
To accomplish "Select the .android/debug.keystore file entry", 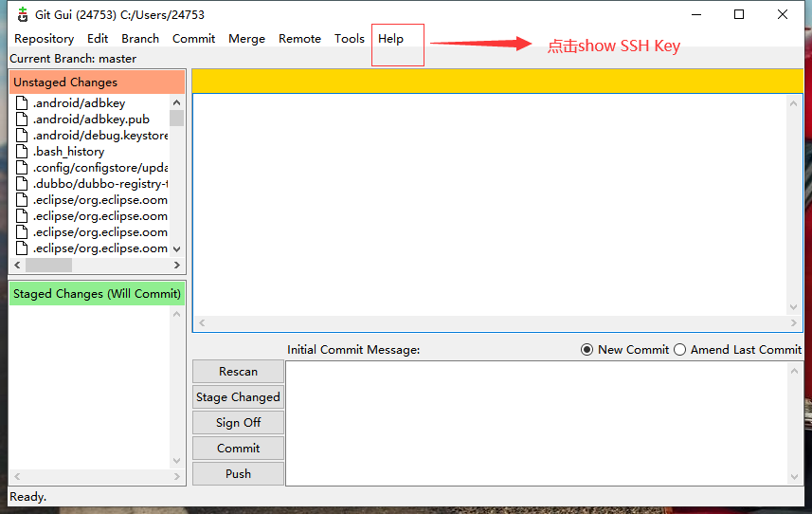I will pos(100,136).
